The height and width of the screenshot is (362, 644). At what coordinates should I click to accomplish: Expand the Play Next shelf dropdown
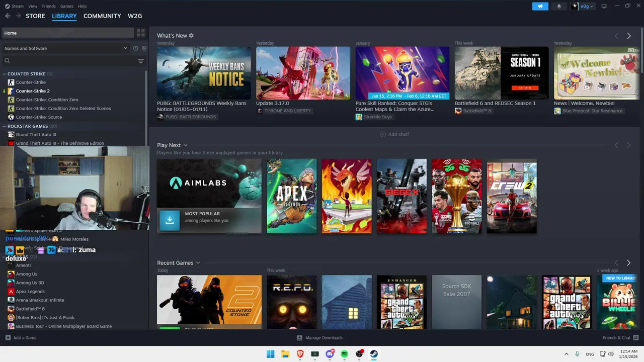(185, 145)
